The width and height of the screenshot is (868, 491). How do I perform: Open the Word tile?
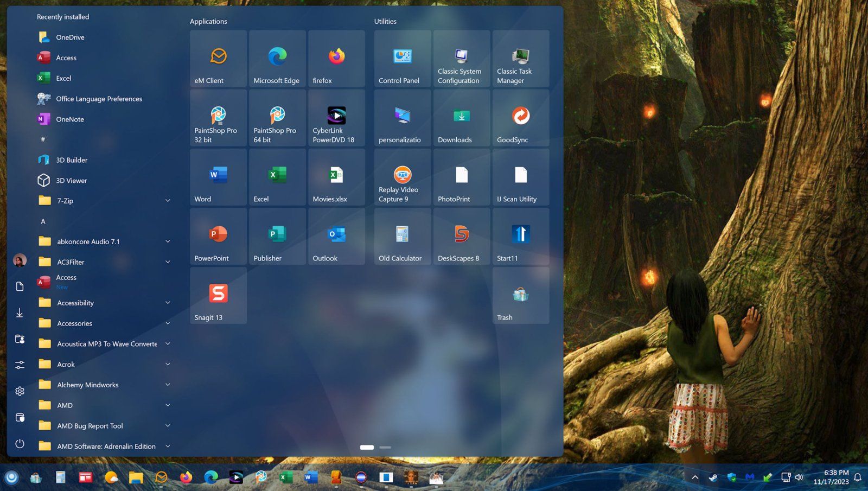click(x=218, y=177)
